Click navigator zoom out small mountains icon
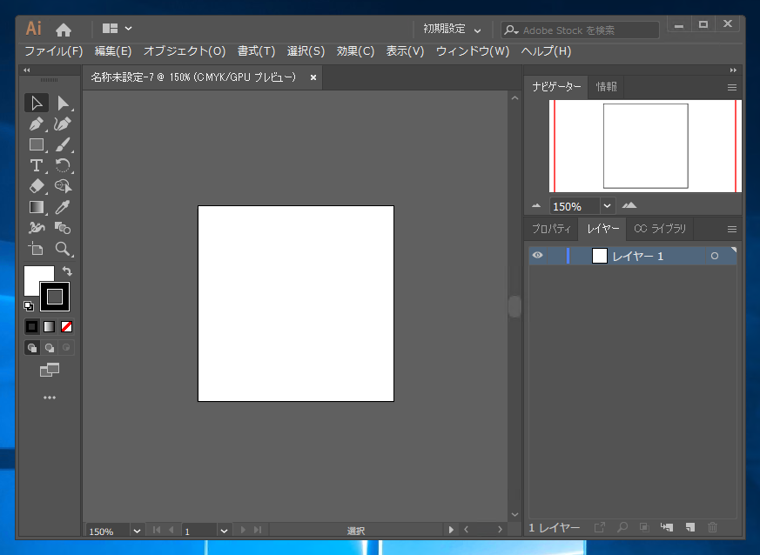The image size is (760, 555). (x=536, y=206)
